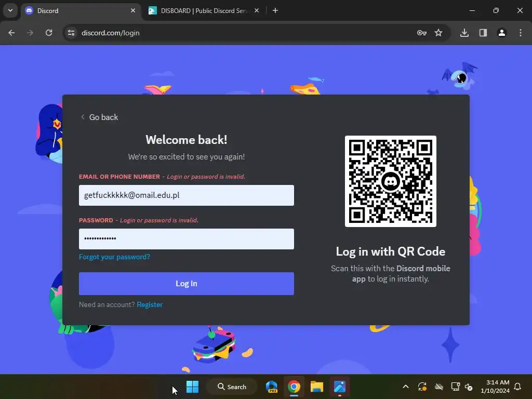Go back to previous page in Chrome
Viewport: 532px width, 399px height.
(11, 33)
